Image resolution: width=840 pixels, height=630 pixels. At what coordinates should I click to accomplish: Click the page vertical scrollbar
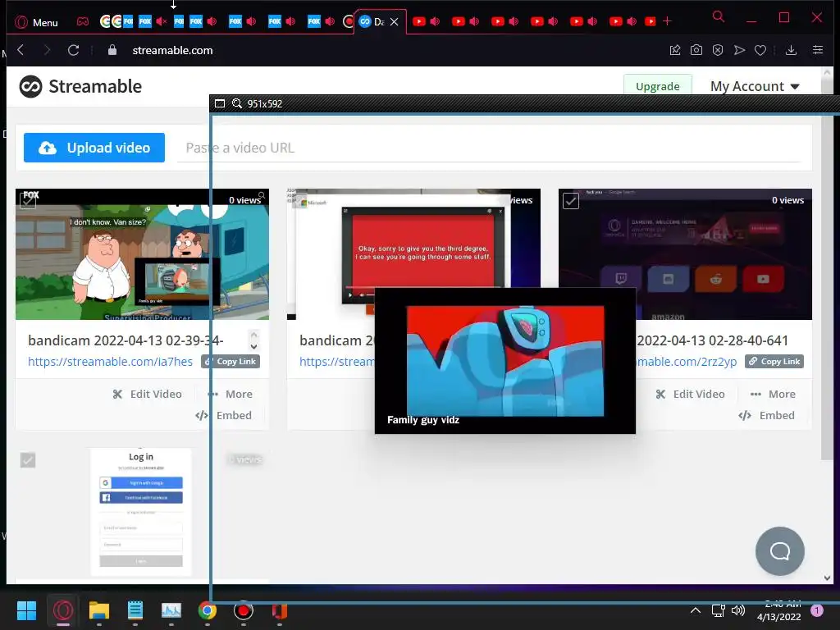click(827, 268)
